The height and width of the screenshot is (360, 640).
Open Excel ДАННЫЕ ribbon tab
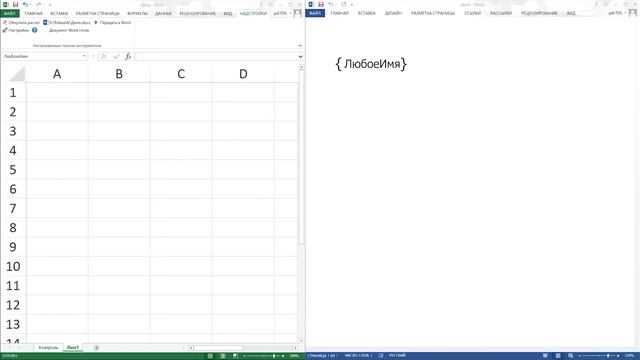coord(163,13)
